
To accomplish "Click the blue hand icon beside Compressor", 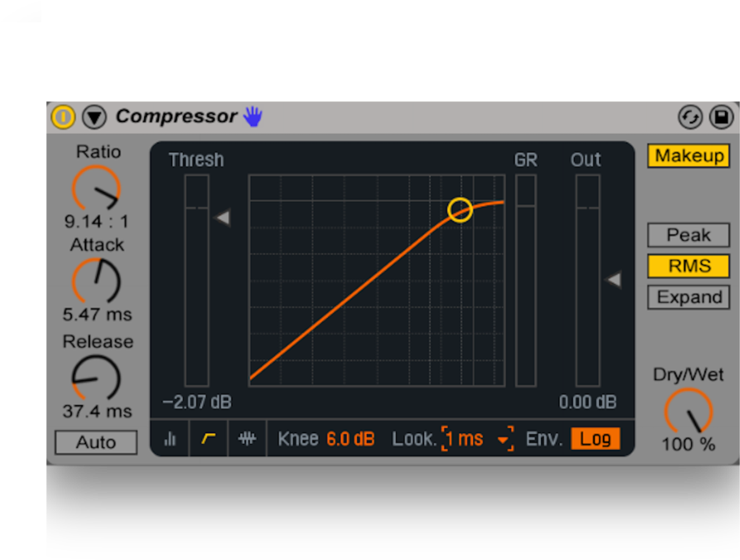I will [x=253, y=117].
